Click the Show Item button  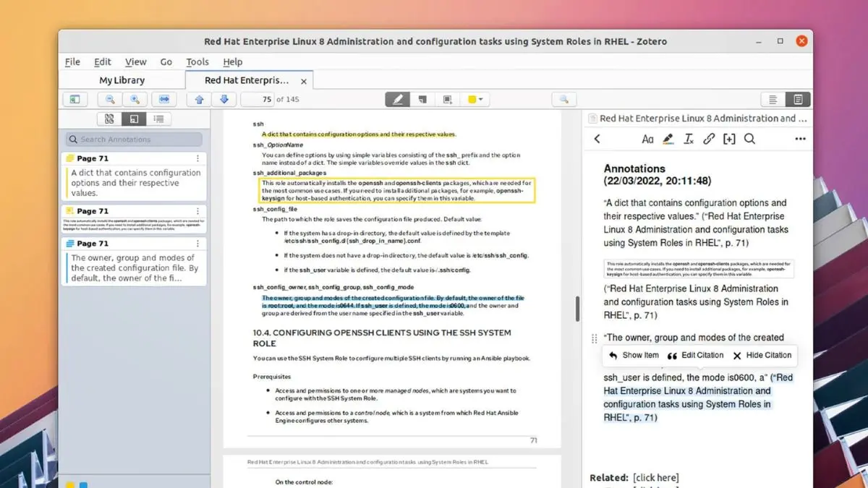(x=639, y=355)
